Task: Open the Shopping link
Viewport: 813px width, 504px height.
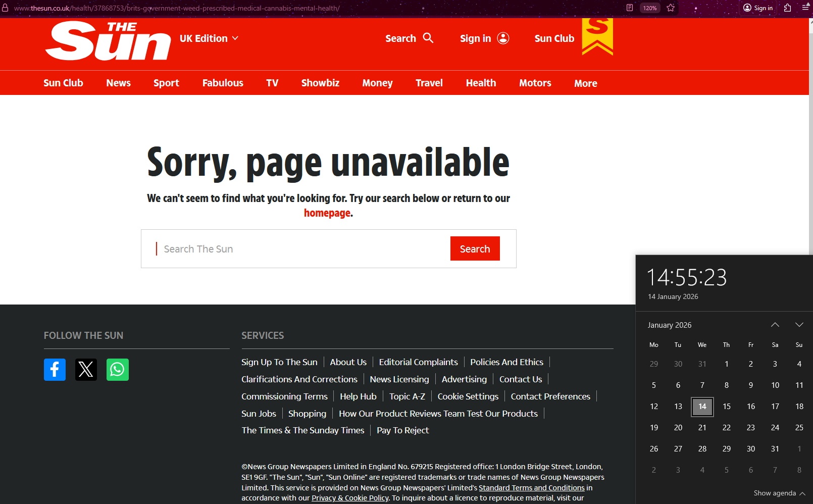Action: (x=308, y=414)
